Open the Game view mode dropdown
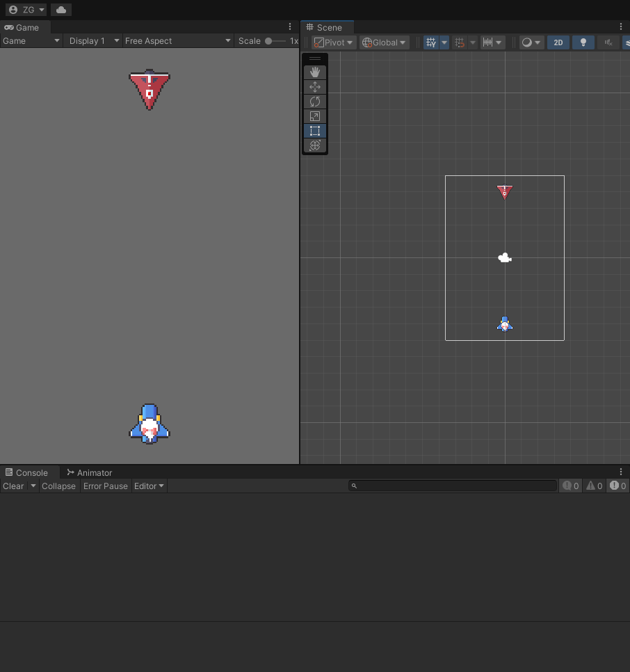 pos(31,41)
